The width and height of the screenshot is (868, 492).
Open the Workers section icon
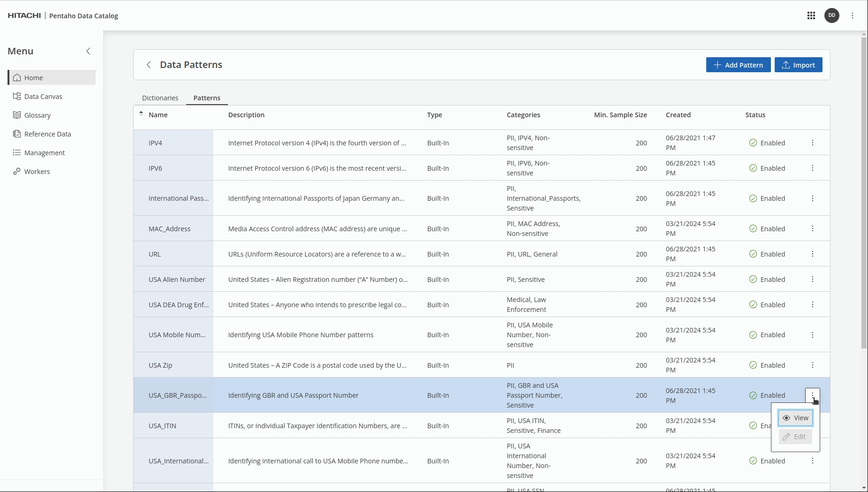[17, 171]
